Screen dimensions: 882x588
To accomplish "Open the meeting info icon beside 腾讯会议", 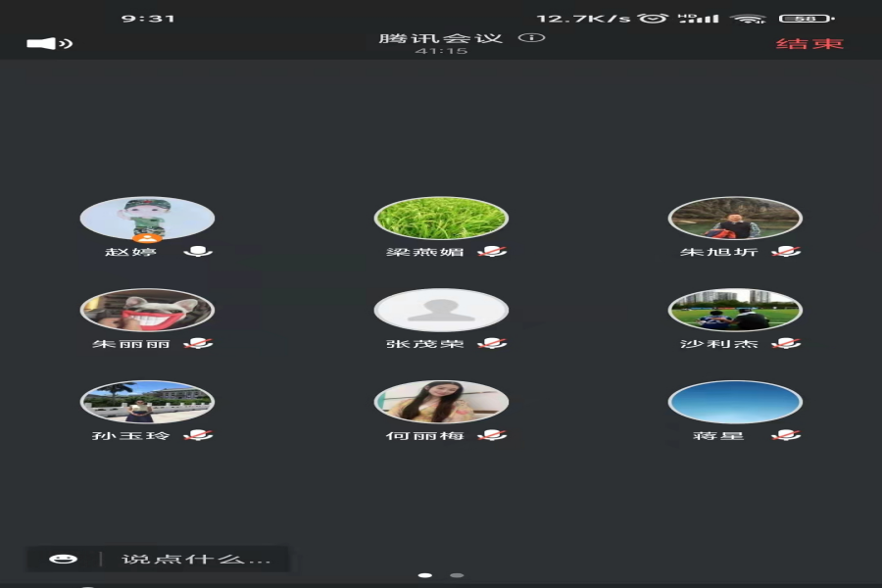I will [531, 38].
